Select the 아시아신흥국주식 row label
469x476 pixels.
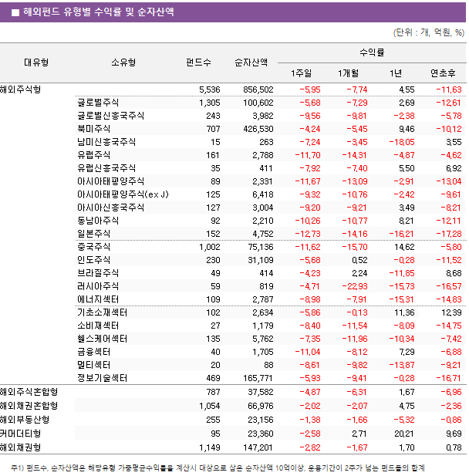pos(110,208)
